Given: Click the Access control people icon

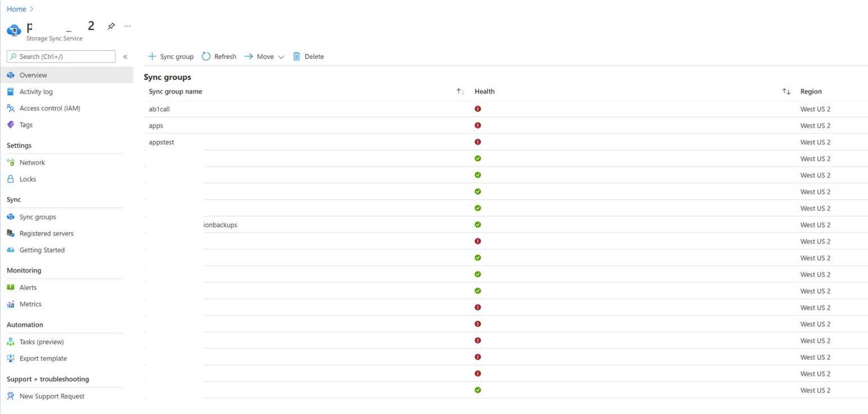Looking at the screenshot, I should tap(11, 108).
